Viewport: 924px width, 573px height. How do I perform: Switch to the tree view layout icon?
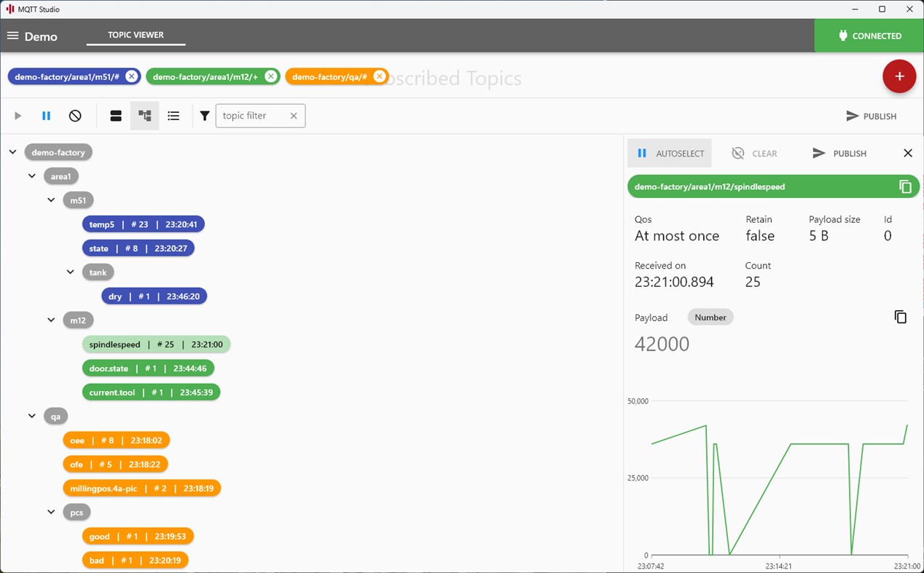pos(144,116)
